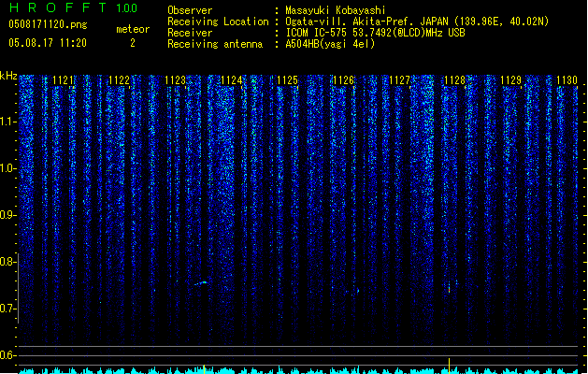Click the 1126 time marker
Viewport: 588px width, 374px height.
[343, 80]
